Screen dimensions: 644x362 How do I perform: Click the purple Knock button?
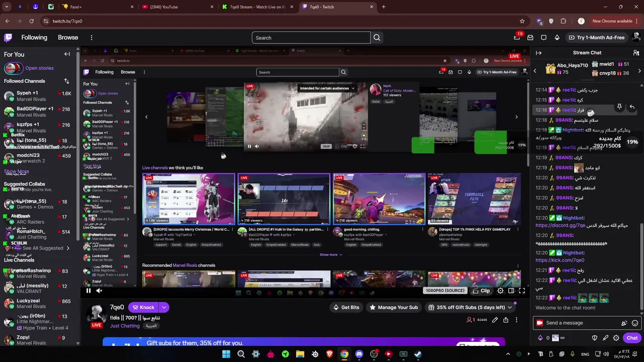click(142, 307)
